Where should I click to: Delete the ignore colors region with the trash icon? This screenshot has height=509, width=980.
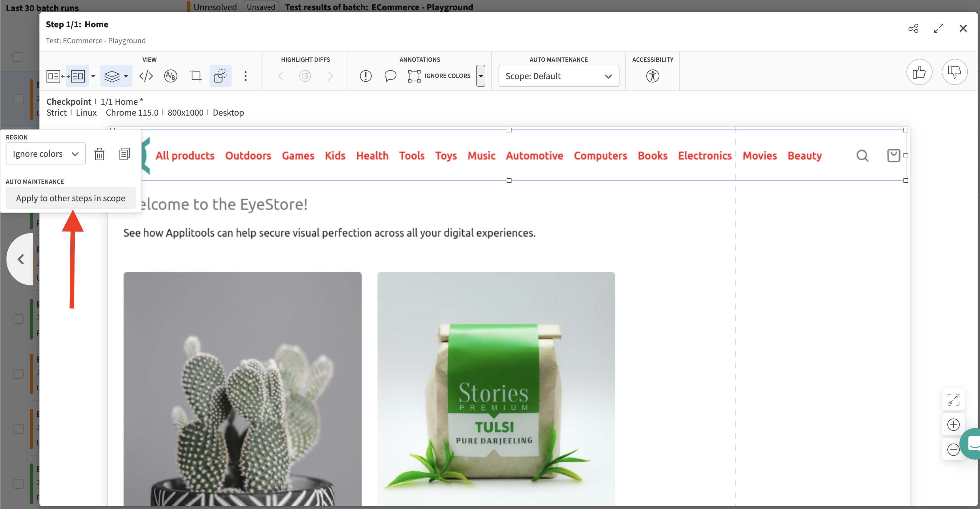click(99, 154)
